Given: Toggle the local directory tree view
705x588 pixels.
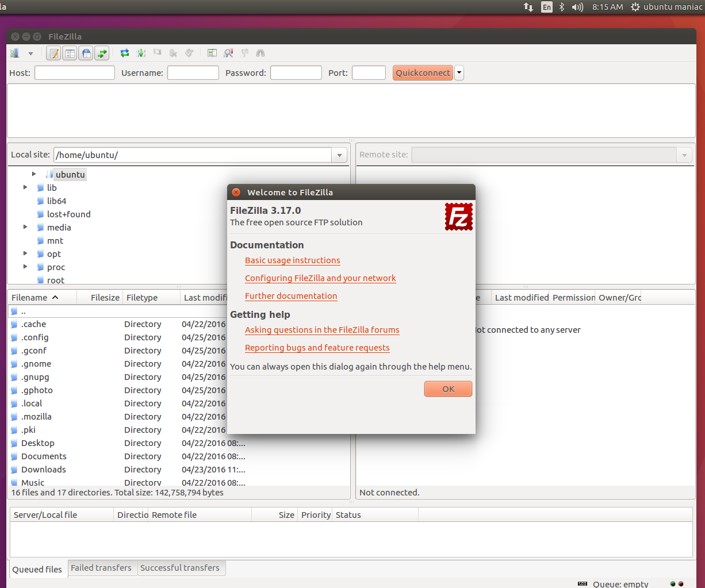Looking at the screenshot, I should [x=70, y=53].
